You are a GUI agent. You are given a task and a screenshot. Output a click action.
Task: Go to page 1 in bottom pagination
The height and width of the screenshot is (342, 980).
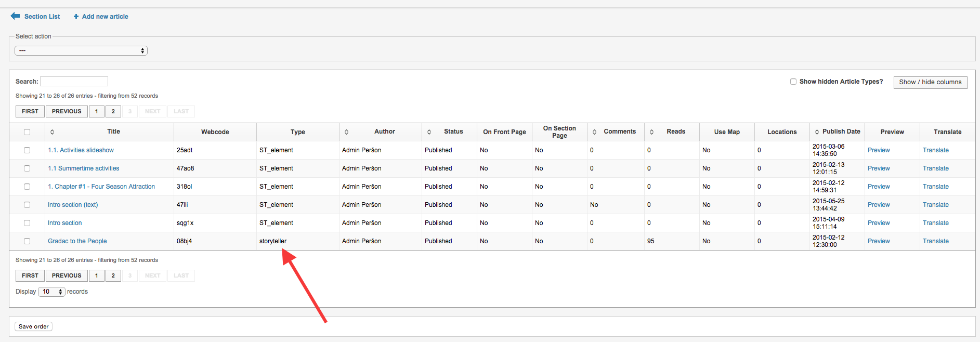click(x=96, y=275)
